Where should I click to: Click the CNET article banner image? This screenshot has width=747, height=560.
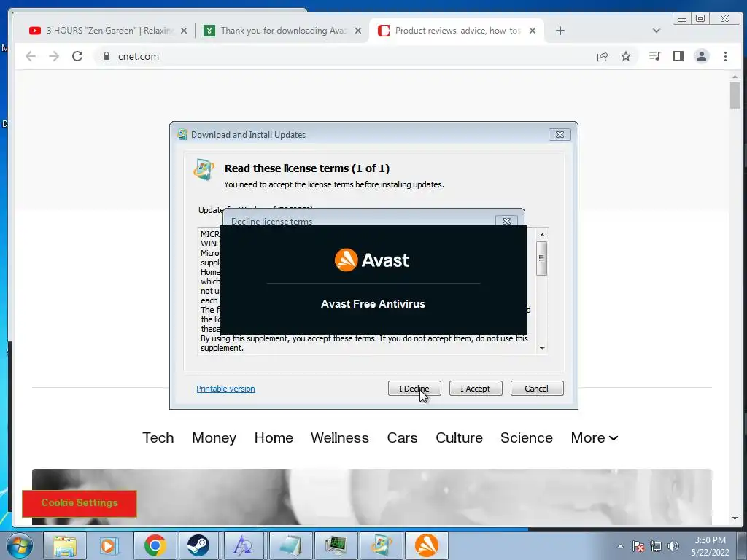(x=372, y=497)
